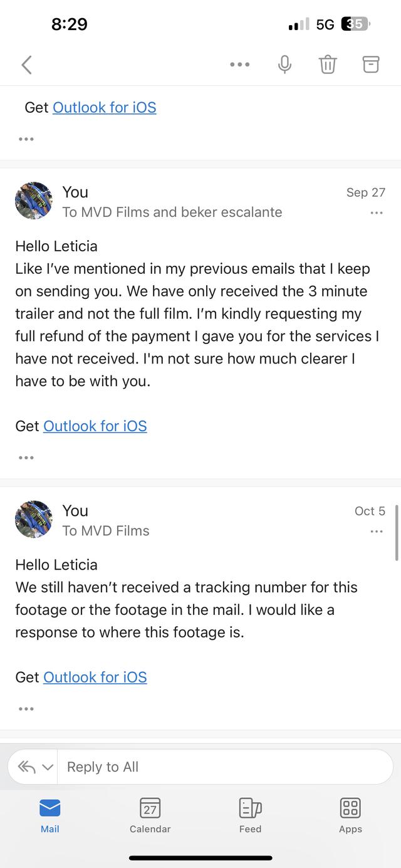This screenshot has height=868, width=401.
Task: Open message options for the Oct 5 email
Action: [376, 531]
